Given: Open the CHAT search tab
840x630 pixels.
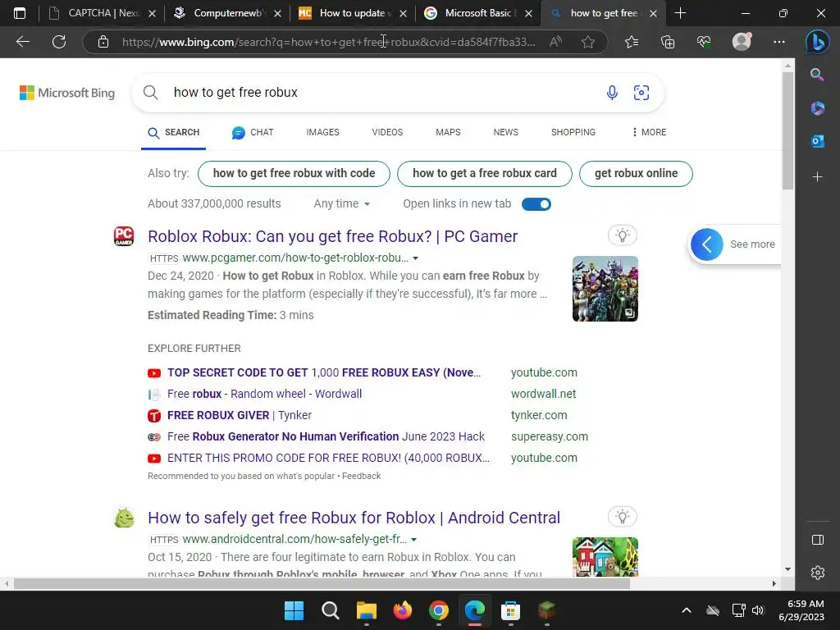Looking at the screenshot, I should point(253,132).
